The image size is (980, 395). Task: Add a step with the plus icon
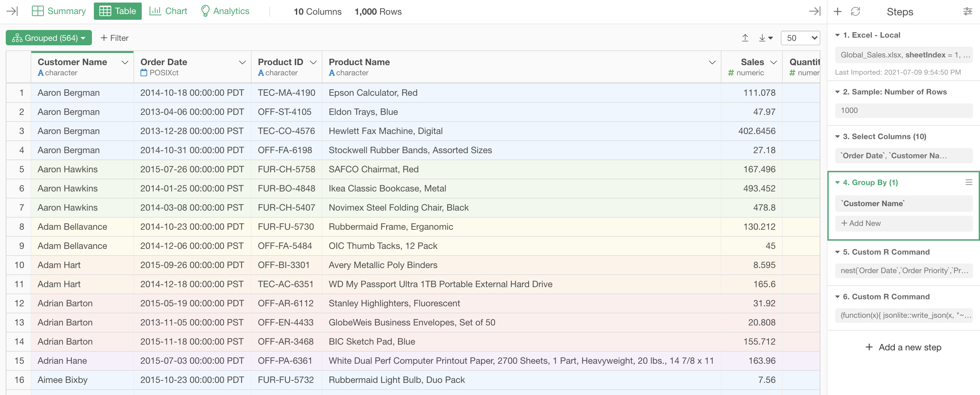click(837, 11)
